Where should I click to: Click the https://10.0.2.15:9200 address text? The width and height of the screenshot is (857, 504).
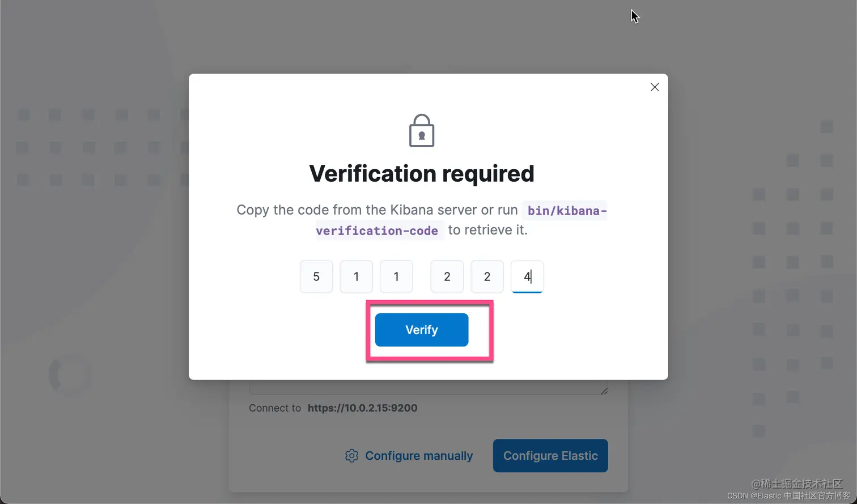363,408
